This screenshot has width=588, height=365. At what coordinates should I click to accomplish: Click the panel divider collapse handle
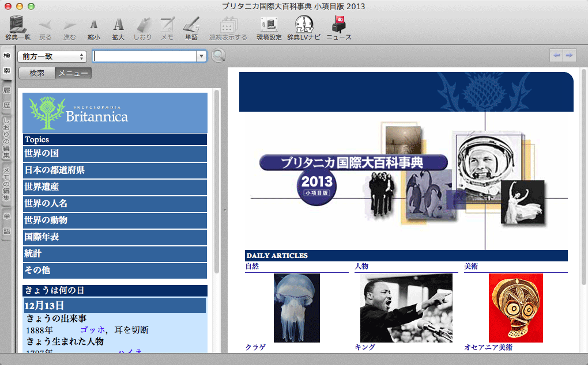(224, 210)
